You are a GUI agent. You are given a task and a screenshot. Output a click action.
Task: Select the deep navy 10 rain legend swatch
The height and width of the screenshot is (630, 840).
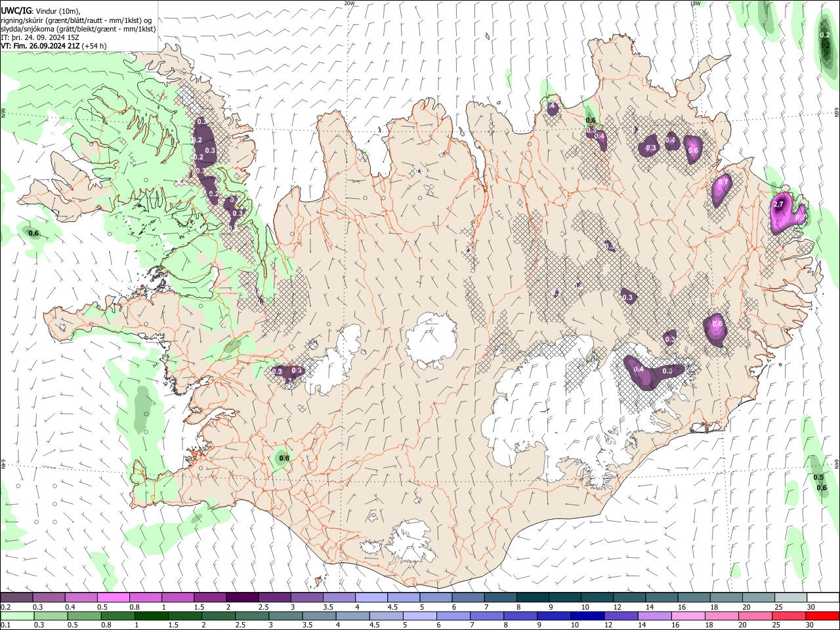pos(587,616)
